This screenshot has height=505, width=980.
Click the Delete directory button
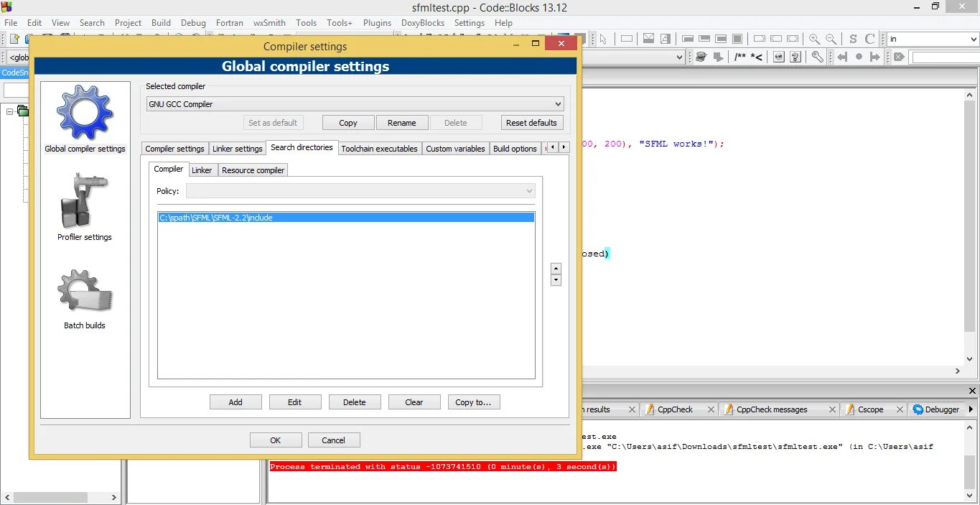pos(355,402)
